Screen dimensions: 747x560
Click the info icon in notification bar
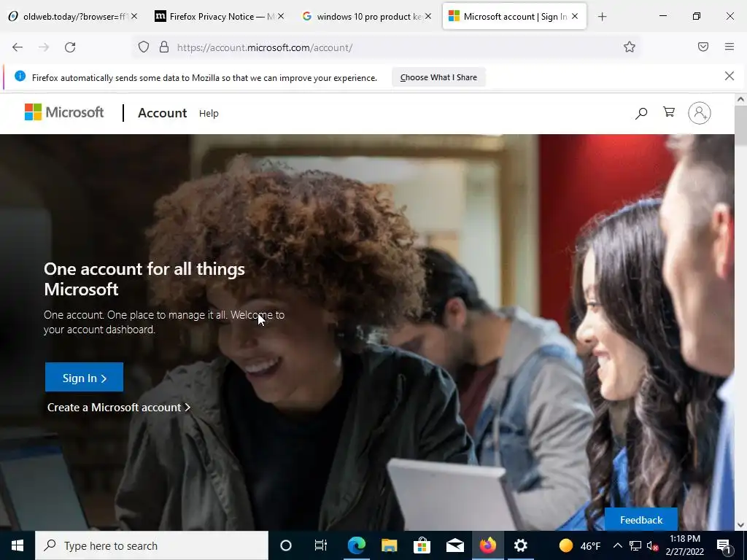coord(20,76)
